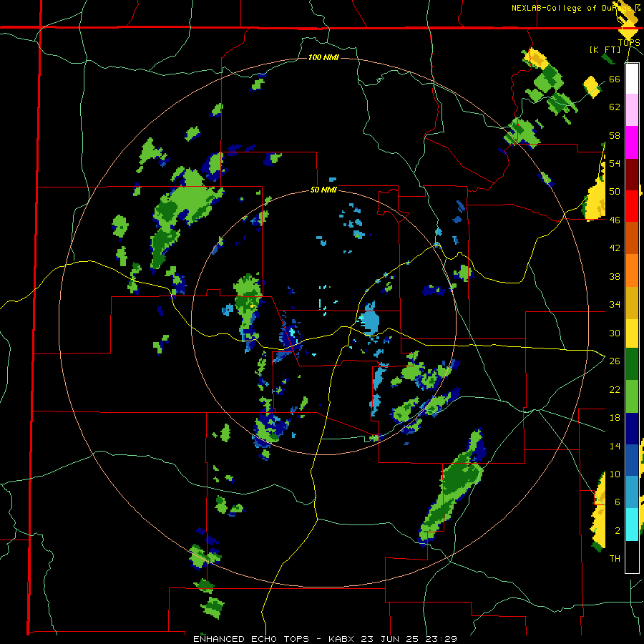Click the black TH legend swatch
The image size is (644, 644).
click(632, 557)
